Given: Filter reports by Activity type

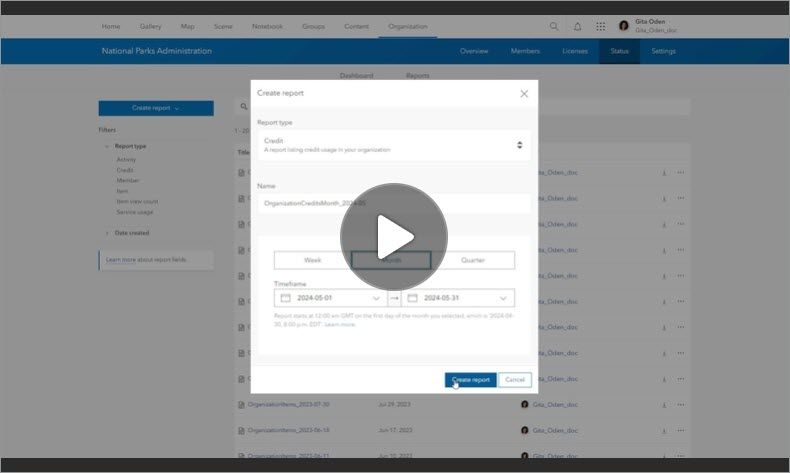Looking at the screenshot, I should pyautogui.click(x=126, y=159).
